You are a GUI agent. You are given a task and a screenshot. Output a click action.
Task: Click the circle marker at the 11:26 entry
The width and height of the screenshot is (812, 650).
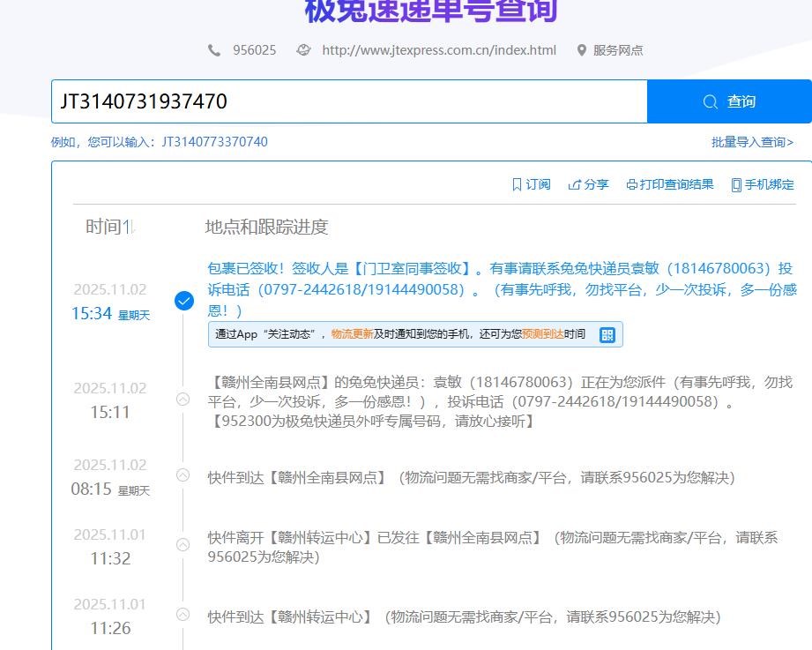click(x=183, y=615)
